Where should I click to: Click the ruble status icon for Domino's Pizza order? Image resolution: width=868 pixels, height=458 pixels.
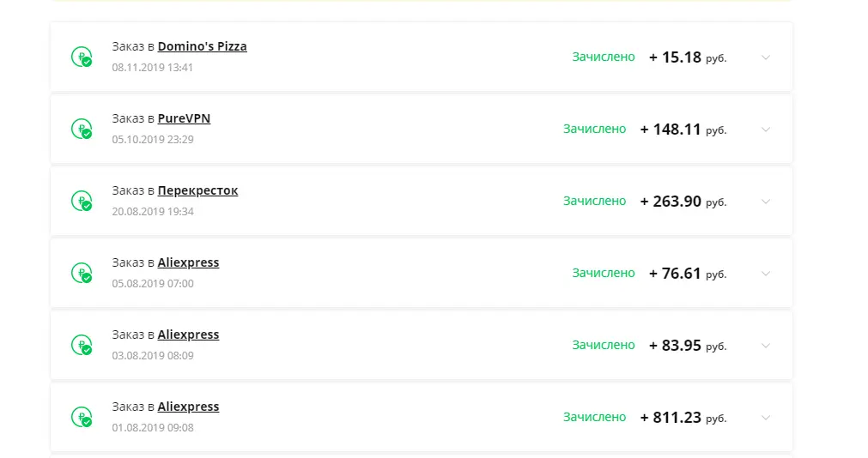(82, 57)
